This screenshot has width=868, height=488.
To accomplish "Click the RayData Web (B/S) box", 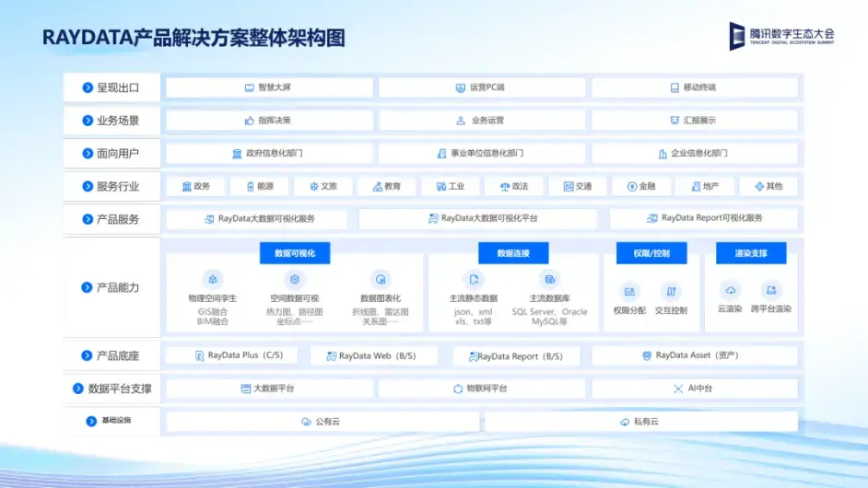I will tap(374, 355).
